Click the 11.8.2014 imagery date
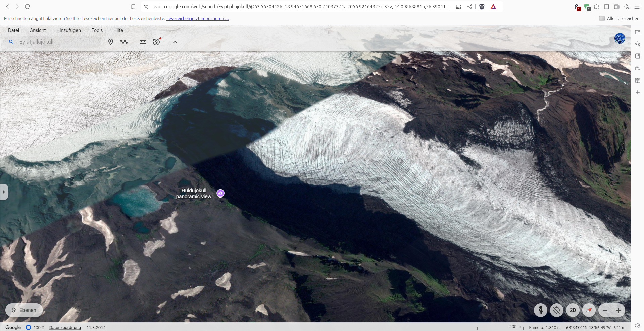The height and width of the screenshot is (331, 644). tap(96, 327)
